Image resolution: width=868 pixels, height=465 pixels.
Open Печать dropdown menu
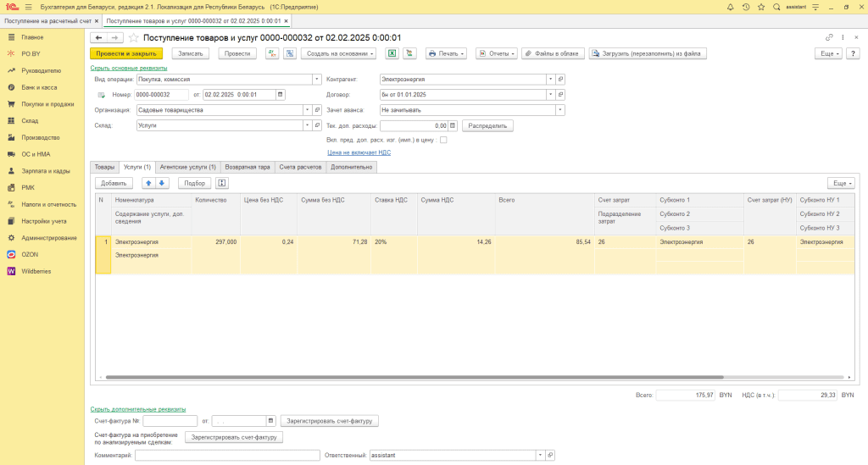point(446,53)
